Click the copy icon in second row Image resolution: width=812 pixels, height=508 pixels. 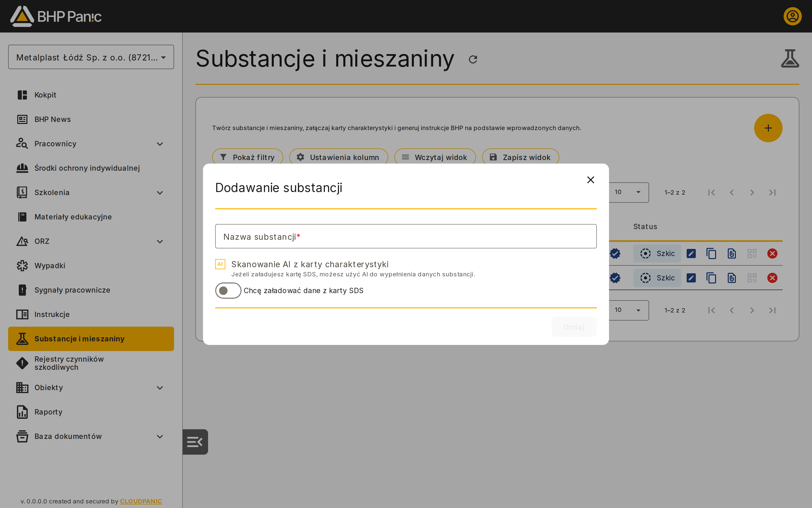coord(711,278)
